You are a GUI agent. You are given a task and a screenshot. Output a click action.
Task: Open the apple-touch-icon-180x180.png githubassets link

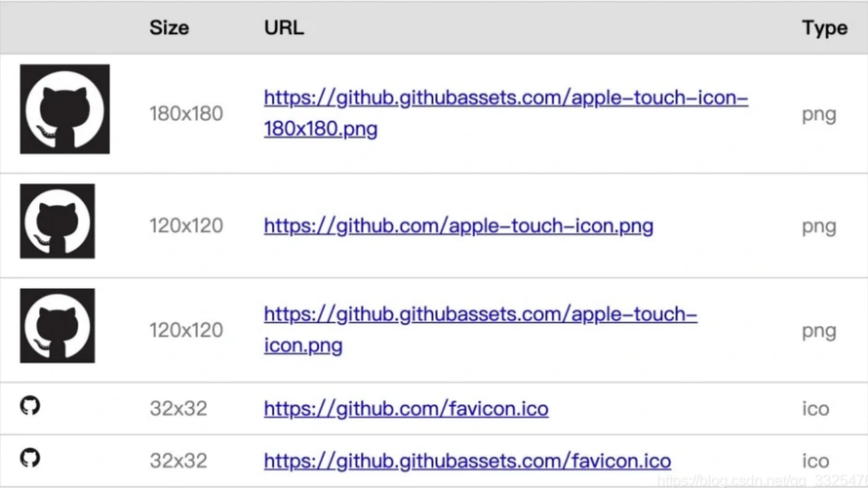[x=505, y=99]
